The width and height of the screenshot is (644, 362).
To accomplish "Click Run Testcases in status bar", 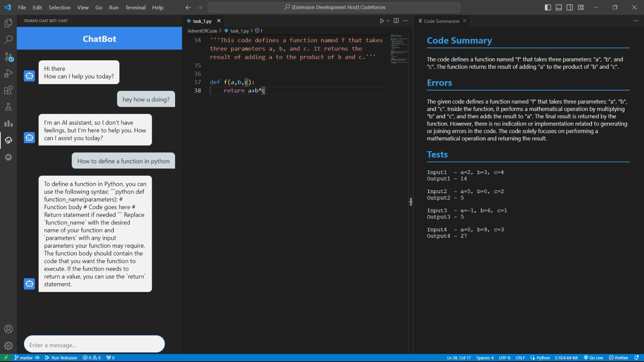I will (61, 358).
